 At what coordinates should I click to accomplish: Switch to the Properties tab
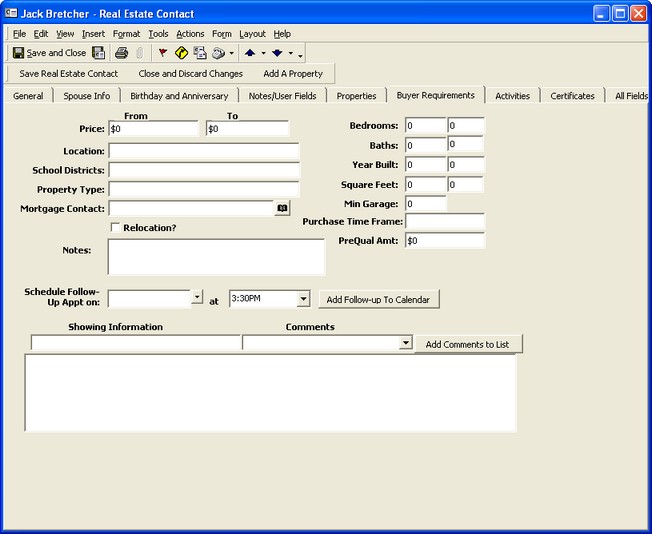coord(356,96)
